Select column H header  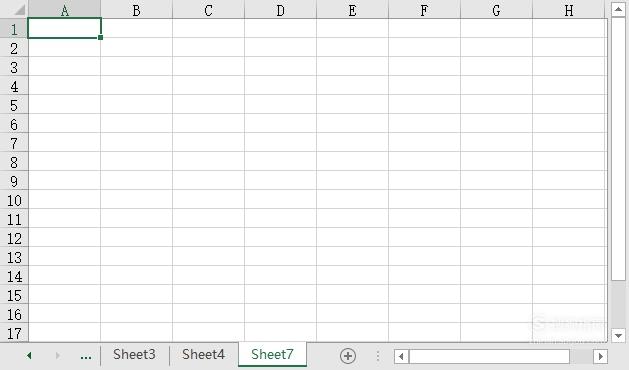568,10
